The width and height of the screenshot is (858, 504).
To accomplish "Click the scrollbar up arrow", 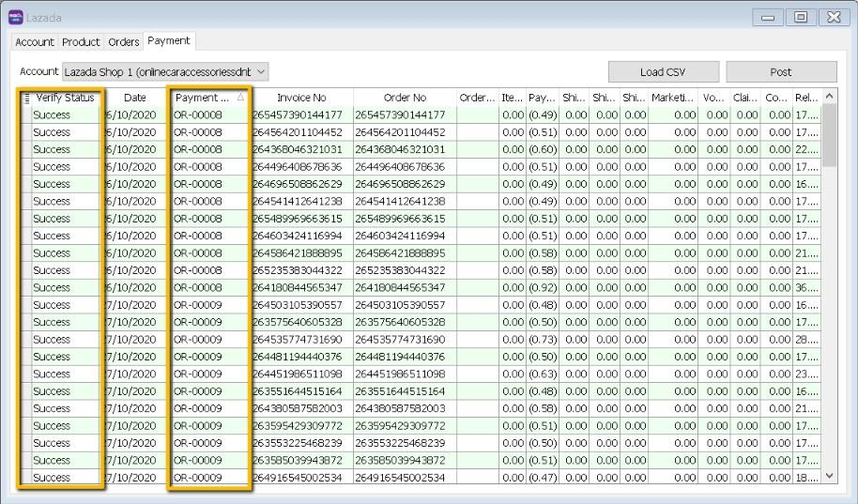I will pyautogui.click(x=829, y=98).
